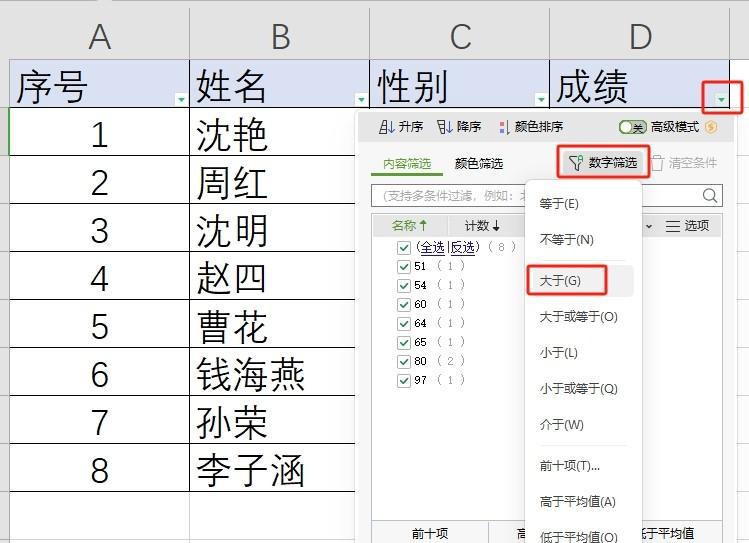Select the cell containing 沈明
This screenshot has height=543, width=749.
[x=272, y=228]
